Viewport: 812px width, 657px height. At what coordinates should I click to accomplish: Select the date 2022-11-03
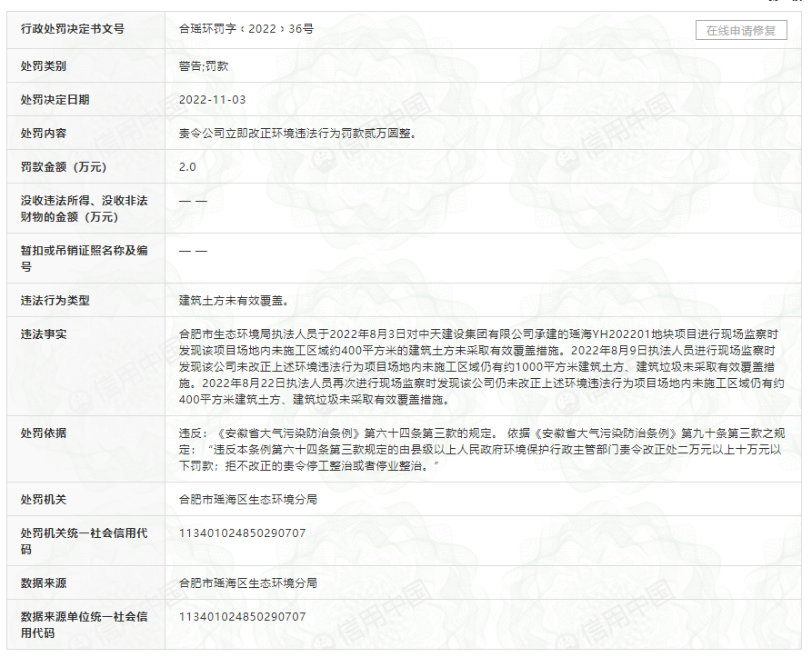tap(213, 99)
